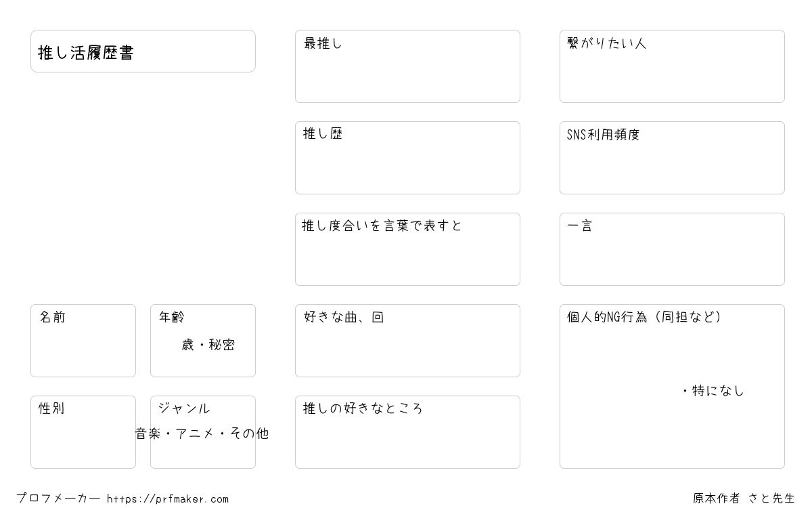812x508 pixels.
Task: Select the 最推し field box
Action: pos(407,66)
